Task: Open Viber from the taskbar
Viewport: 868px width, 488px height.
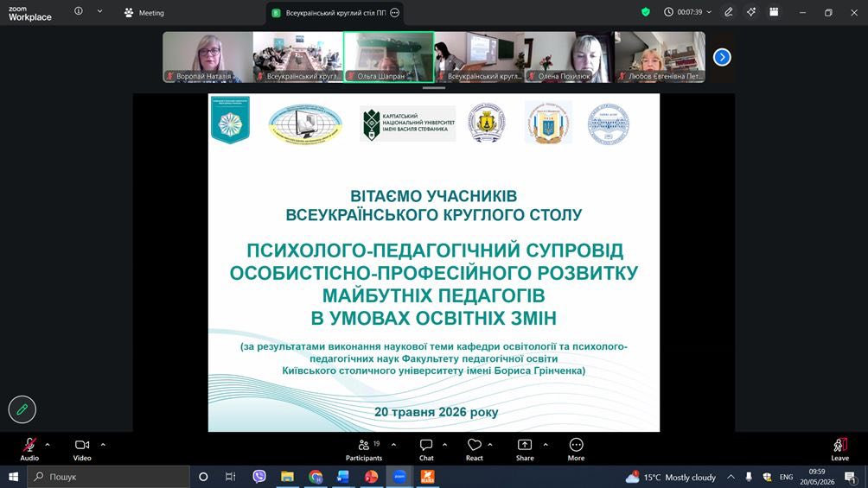Action: (259, 477)
